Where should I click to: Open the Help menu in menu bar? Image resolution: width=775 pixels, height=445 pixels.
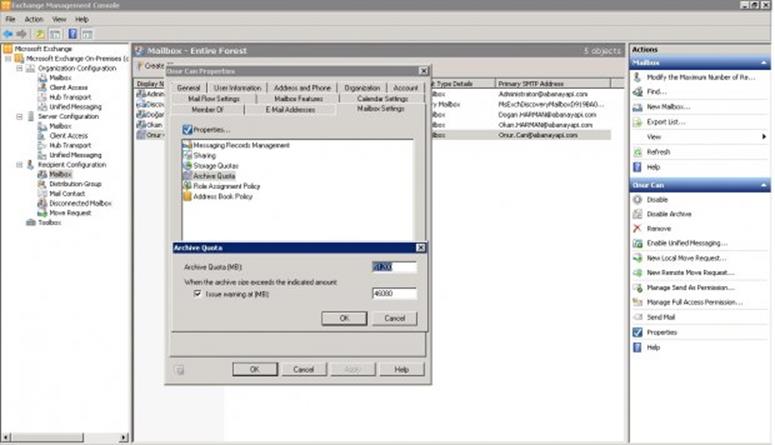coord(82,19)
